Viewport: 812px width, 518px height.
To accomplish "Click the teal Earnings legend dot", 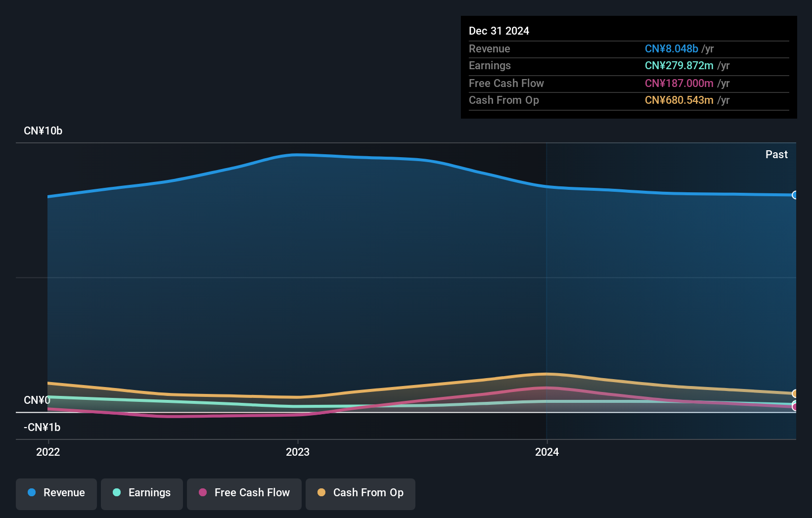I will pyautogui.click(x=117, y=492).
